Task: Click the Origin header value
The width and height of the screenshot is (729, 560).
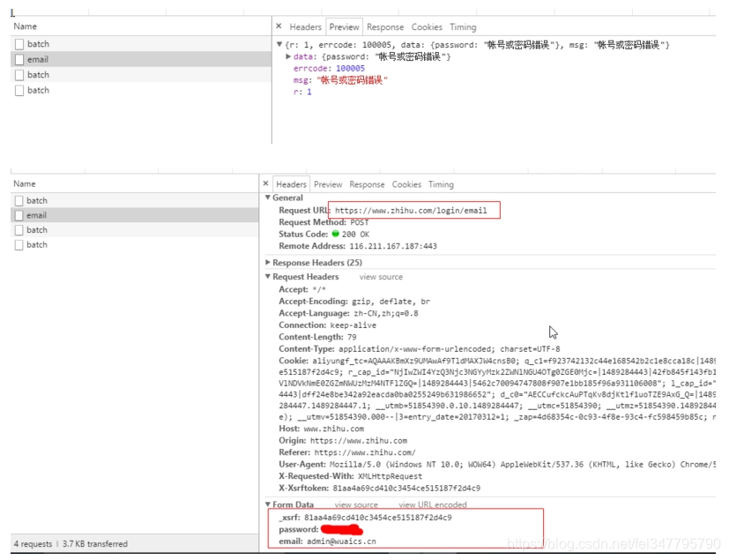Action: 359,441
